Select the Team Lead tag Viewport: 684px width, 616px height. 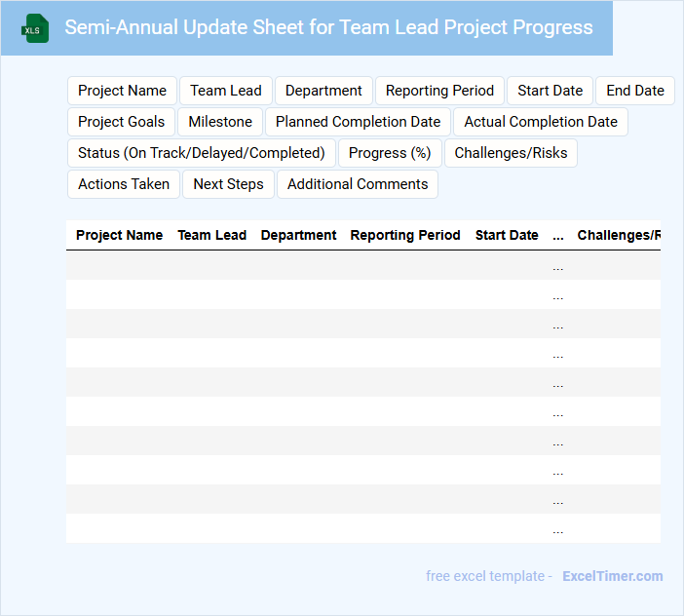point(226,91)
